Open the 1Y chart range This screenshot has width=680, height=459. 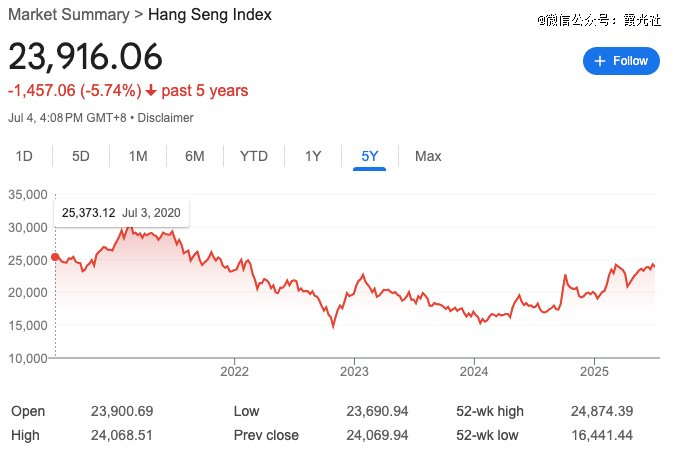click(313, 156)
